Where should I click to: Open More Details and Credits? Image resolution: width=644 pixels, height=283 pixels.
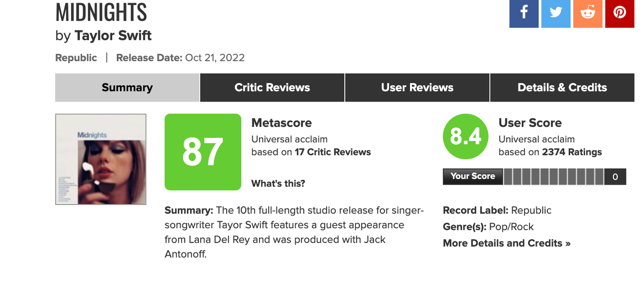[x=506, y=243]
